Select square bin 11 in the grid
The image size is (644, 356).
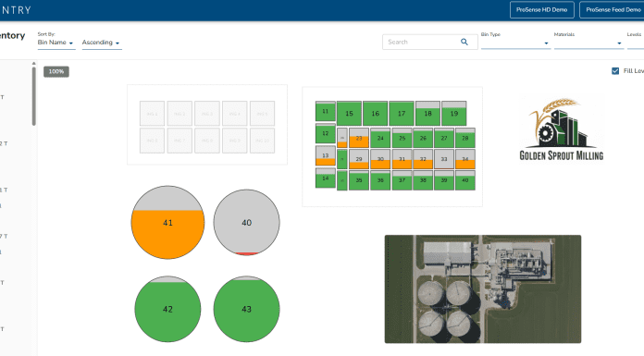[x=326, y=111]
